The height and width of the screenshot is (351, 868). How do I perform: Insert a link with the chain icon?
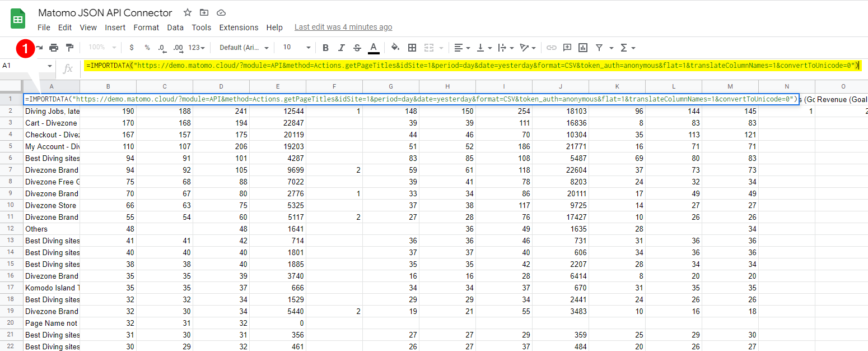(x=552, y=48)
